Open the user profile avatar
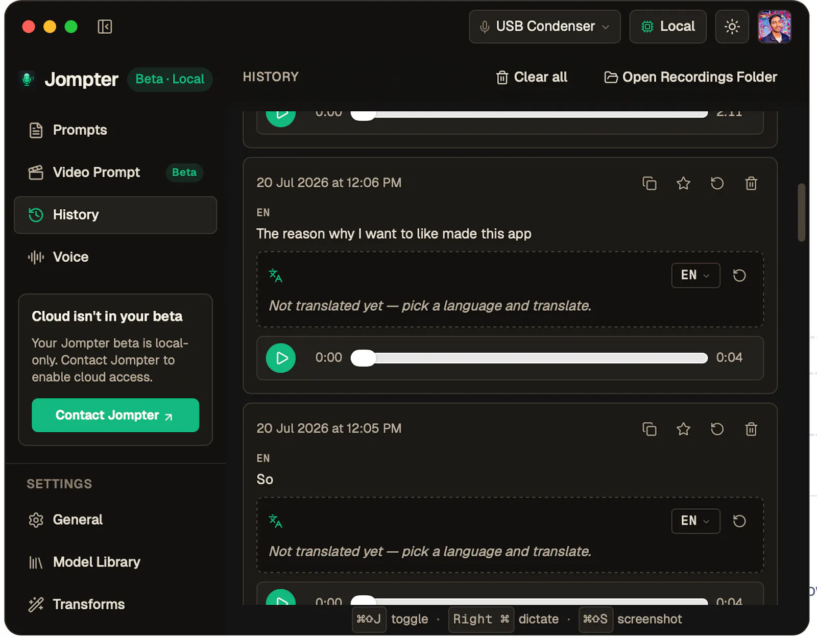This screenshot has width=817, height=644. tap(774, 27)
